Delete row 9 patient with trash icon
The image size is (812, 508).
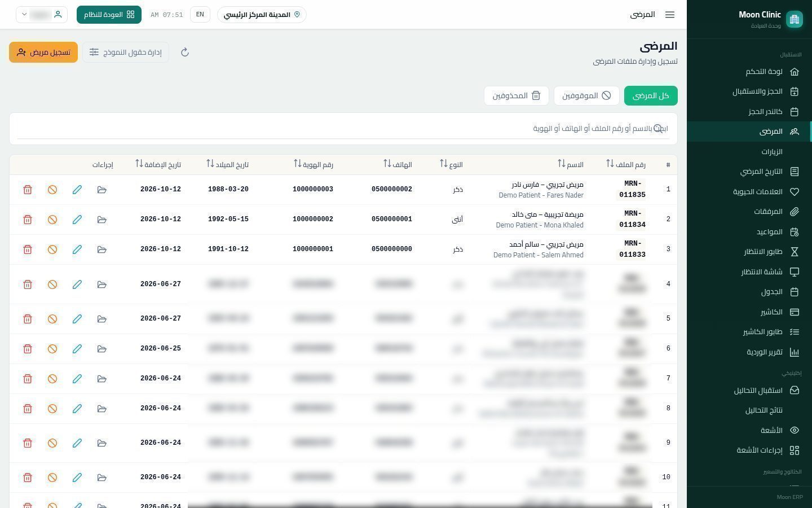click(x=28, y=443)
